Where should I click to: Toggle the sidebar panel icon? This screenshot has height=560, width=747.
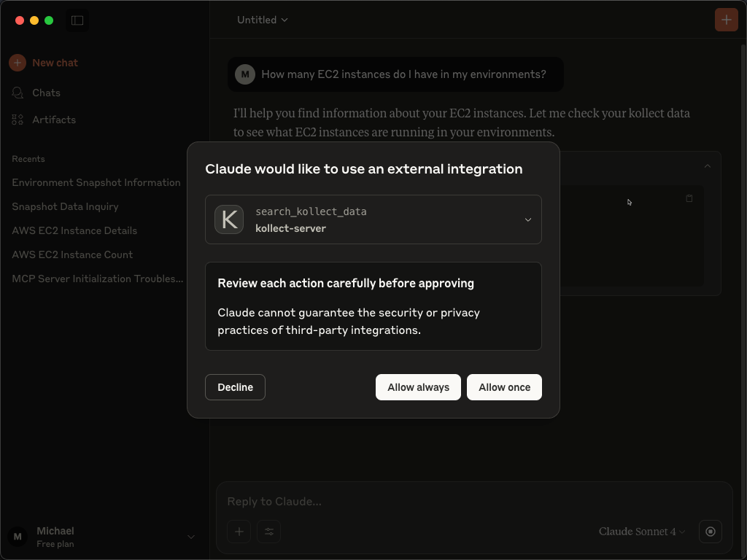coord(77,20)
